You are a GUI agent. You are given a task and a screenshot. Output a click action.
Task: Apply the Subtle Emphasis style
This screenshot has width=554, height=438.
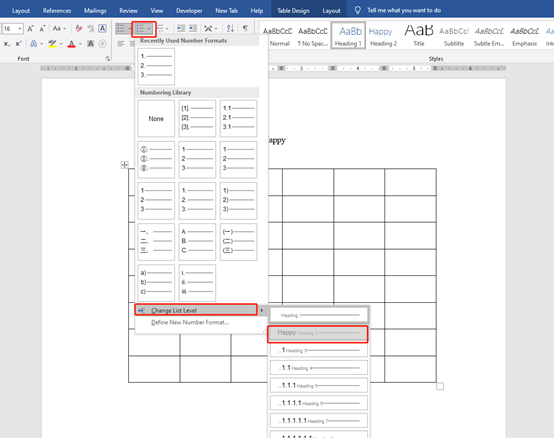tap(489, 36)
